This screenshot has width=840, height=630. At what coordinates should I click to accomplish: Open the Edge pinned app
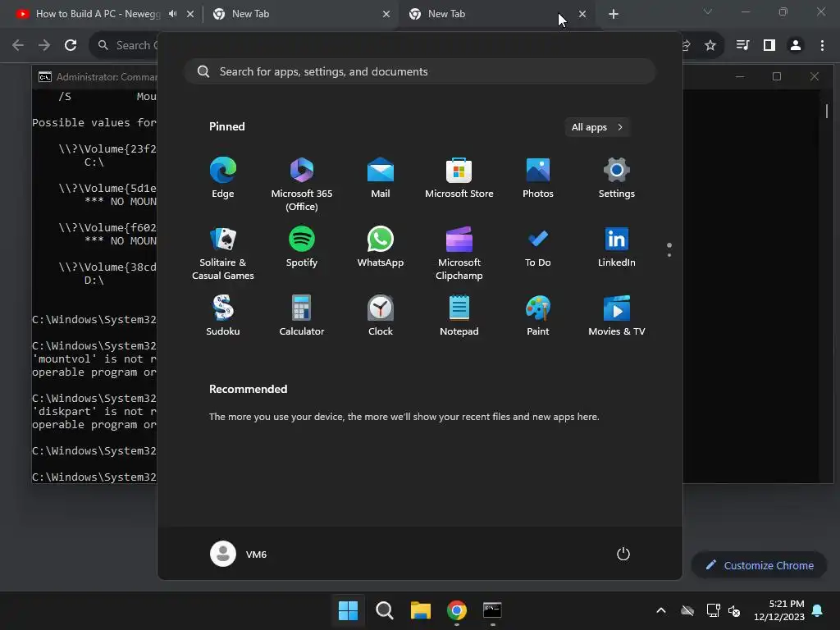coord(223,178)
